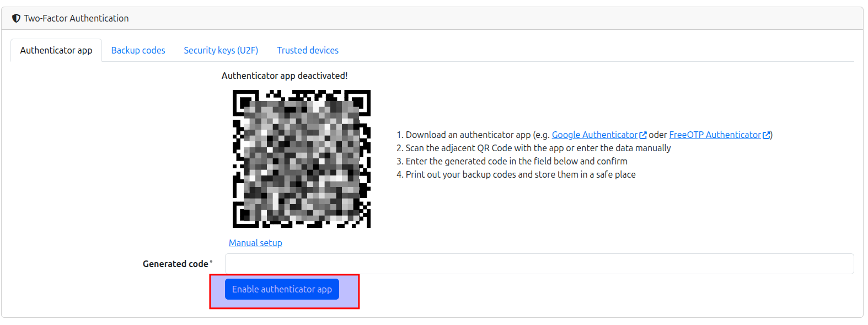The width and height of the screenshot is (868, 325).
Task: Select the Authenticator app tab
Action: click(x=56, y=50)
